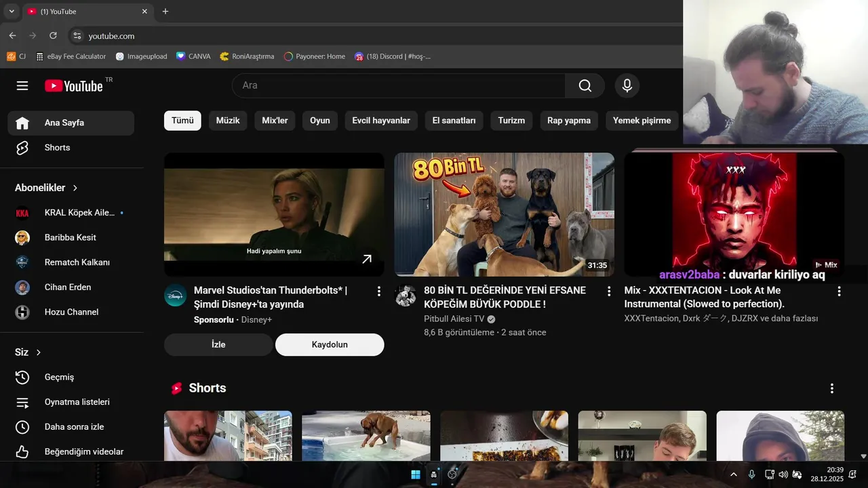Click the Pitbull Ailesi TV channel name
The image size is (868, 488).
454,319
